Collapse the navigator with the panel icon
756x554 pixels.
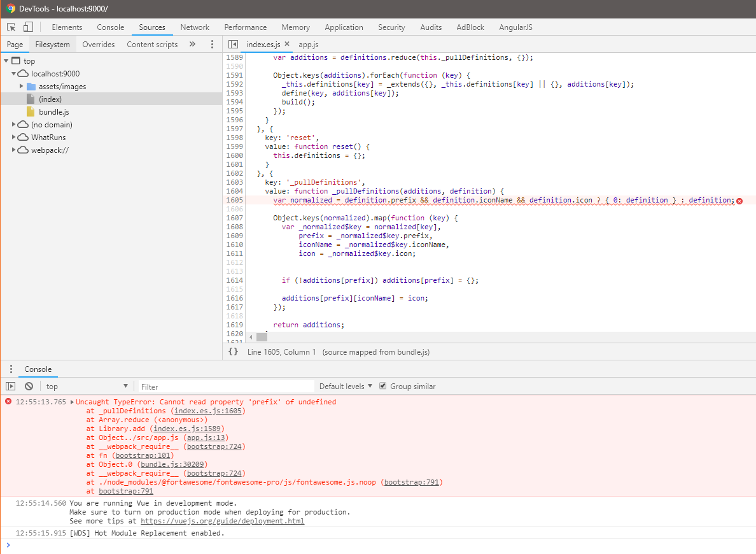[234, 44]
